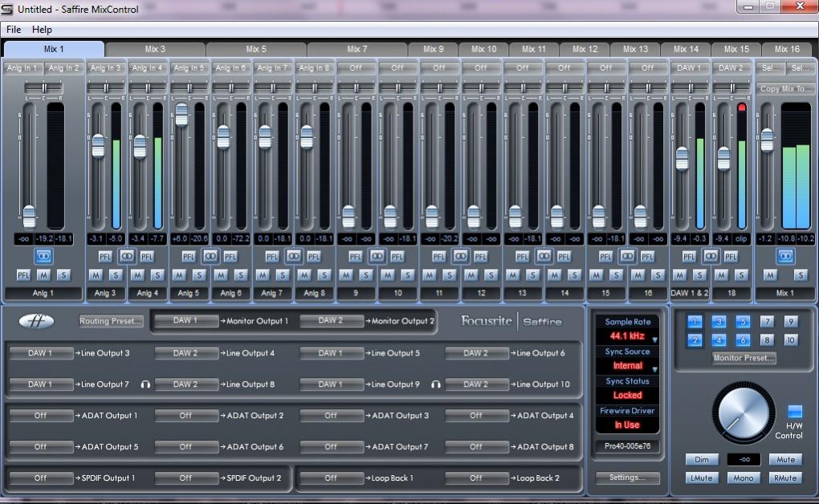Open the Sample Rate dropdown arrow
The height and width of the screenshot is (504, 819).
coord(654,339)
